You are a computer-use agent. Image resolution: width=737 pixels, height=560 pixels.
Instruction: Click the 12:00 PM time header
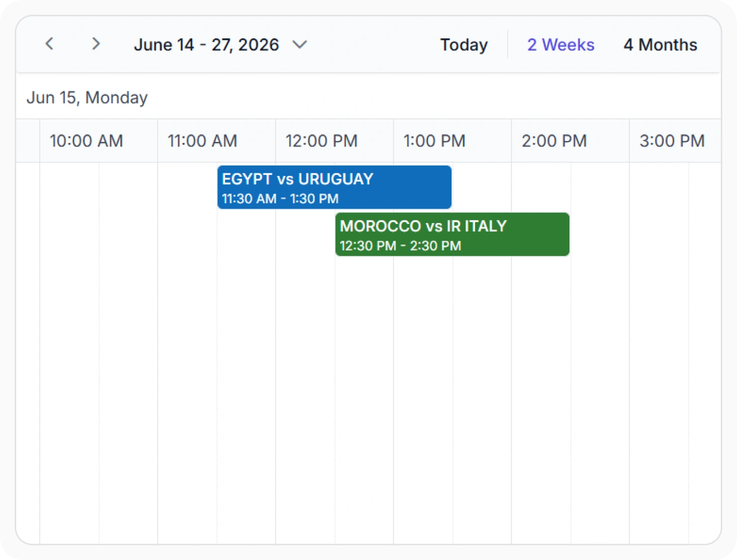click(335, 141)
